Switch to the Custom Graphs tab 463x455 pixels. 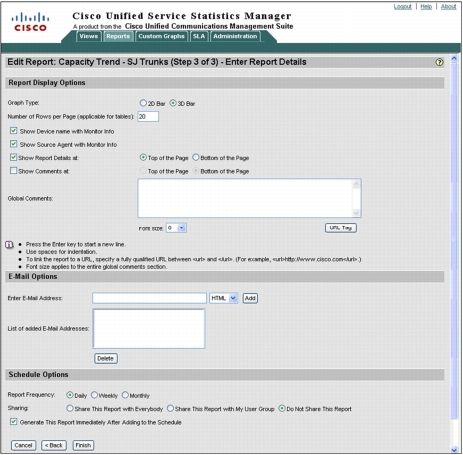tap(161, 36)
